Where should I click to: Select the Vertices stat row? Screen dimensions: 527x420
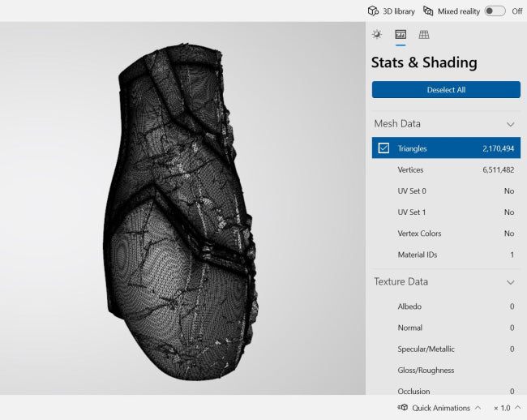coord(446,169)
